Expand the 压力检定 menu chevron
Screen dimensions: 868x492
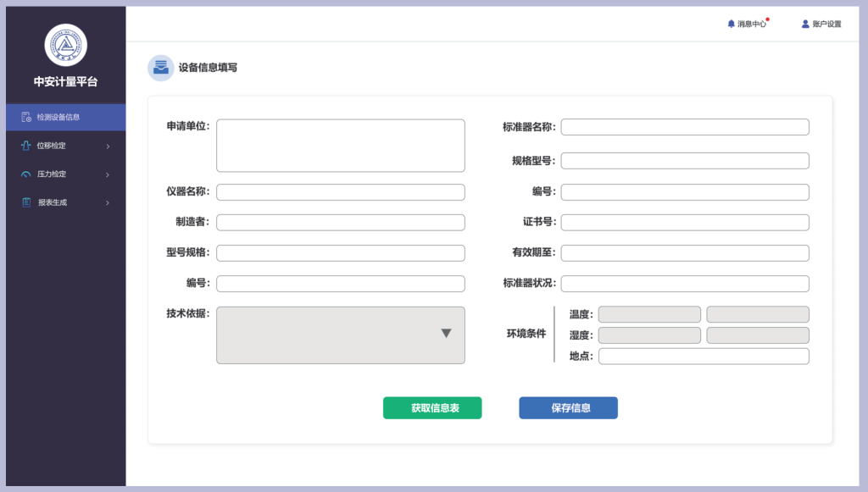[108, 174]
